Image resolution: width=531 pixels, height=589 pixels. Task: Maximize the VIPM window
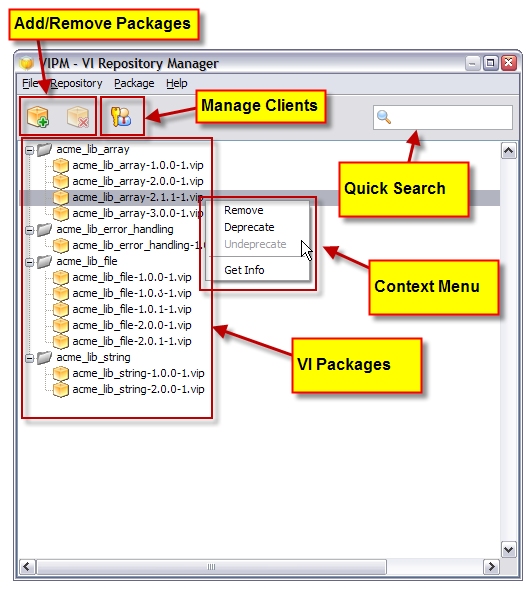pyautogui.click(x=490, y=63)
